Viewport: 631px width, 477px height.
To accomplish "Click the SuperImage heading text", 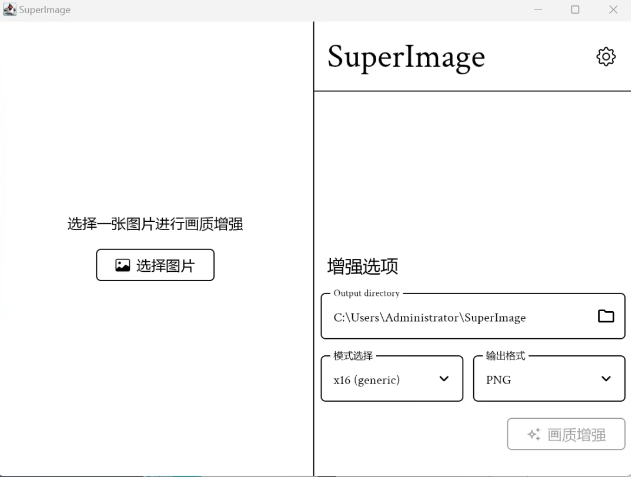I will (x=406, y=58).
